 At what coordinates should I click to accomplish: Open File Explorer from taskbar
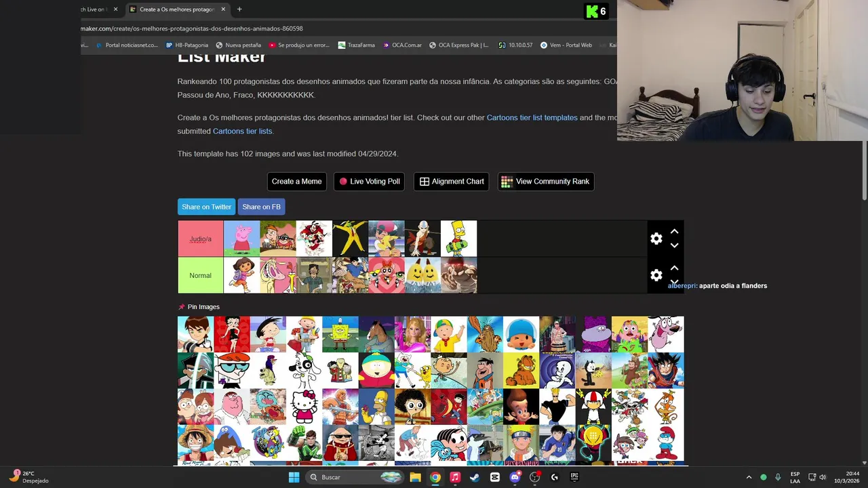(x=415, y=477)
